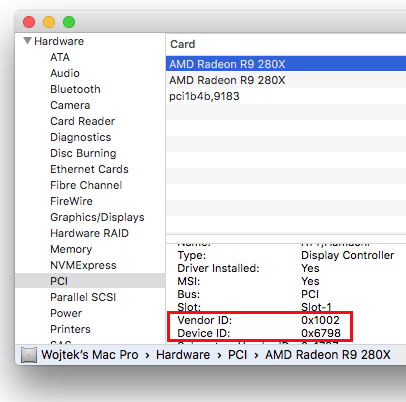The height and width of the screenshot is (402, 406).
Task: Select Card Reader in the sidebar
Action: pos(83,121)
